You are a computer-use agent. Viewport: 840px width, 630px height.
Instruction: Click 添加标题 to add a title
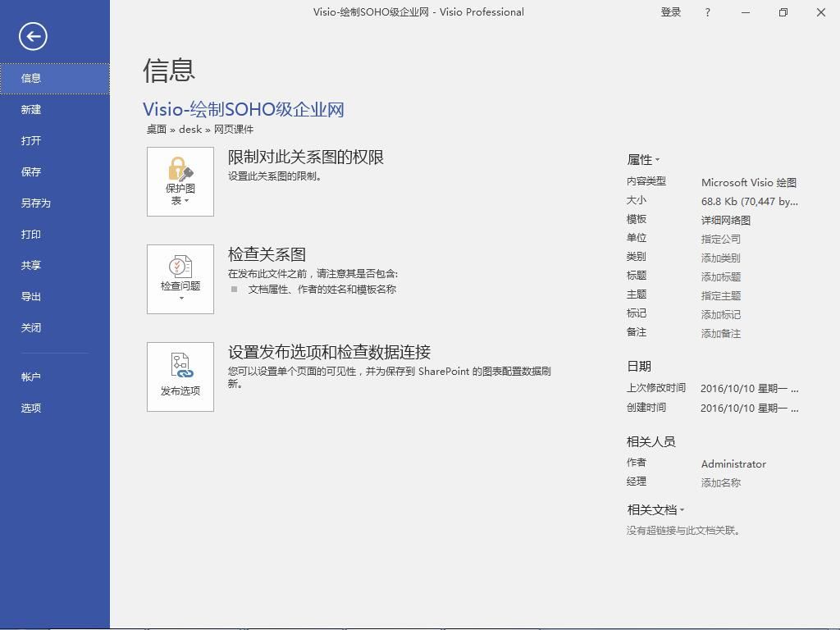pyautogui.click(x=720, y=277)
